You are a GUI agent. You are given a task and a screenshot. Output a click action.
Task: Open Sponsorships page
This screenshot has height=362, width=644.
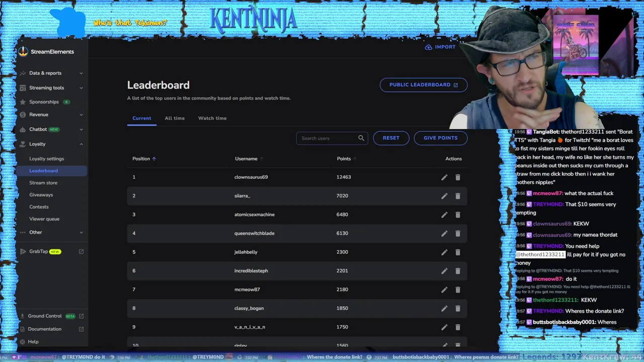click(44, 102)
